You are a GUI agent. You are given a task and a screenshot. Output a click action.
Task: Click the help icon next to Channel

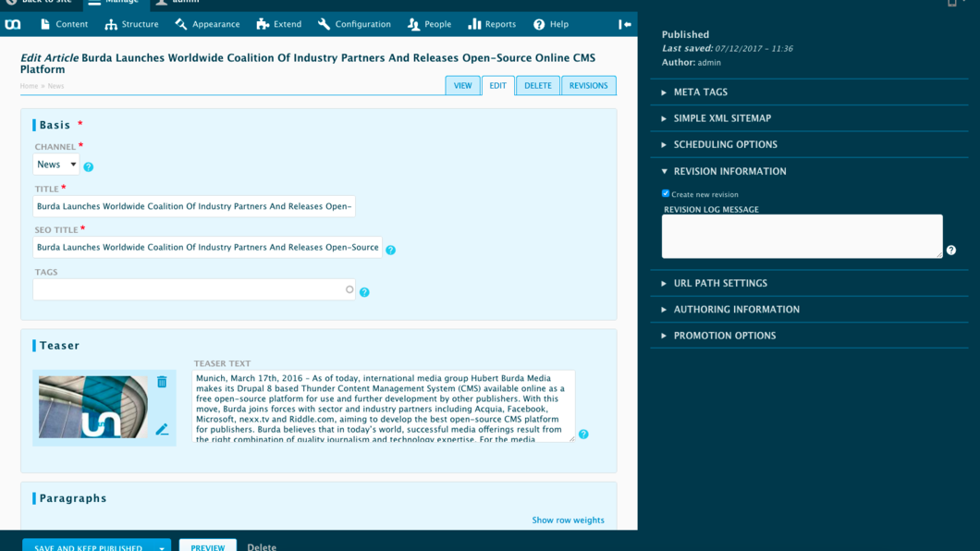[89, 166]
